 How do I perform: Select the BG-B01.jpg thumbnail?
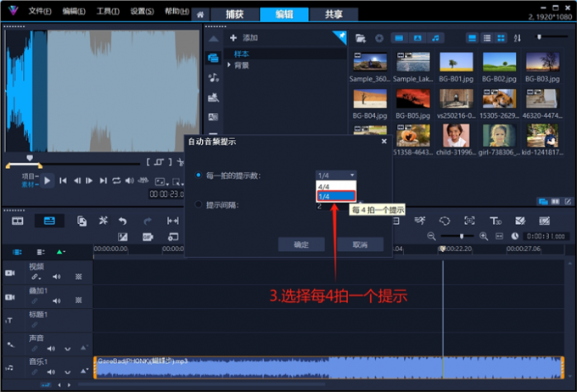click(x=456, y=62)
